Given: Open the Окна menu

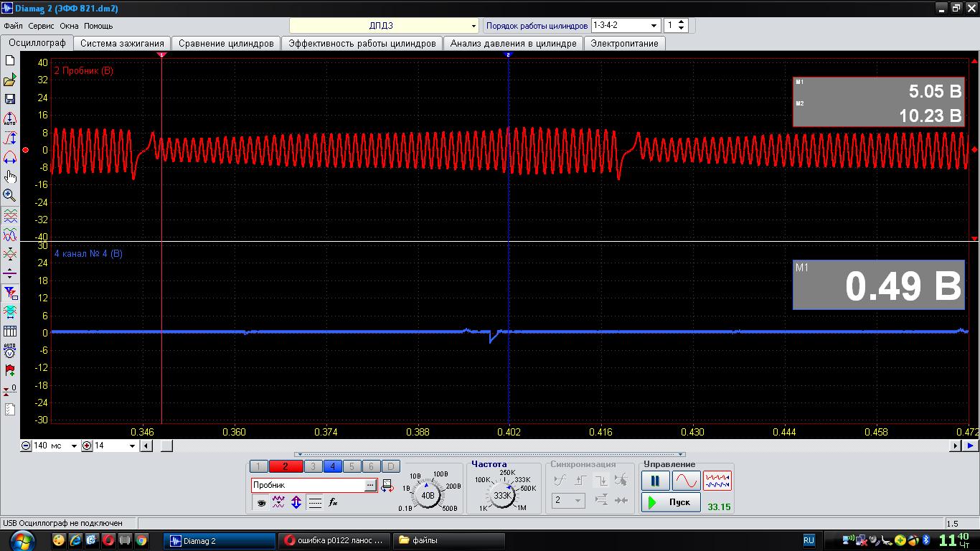Looking at the screenshot, I should tap(69, 26).
